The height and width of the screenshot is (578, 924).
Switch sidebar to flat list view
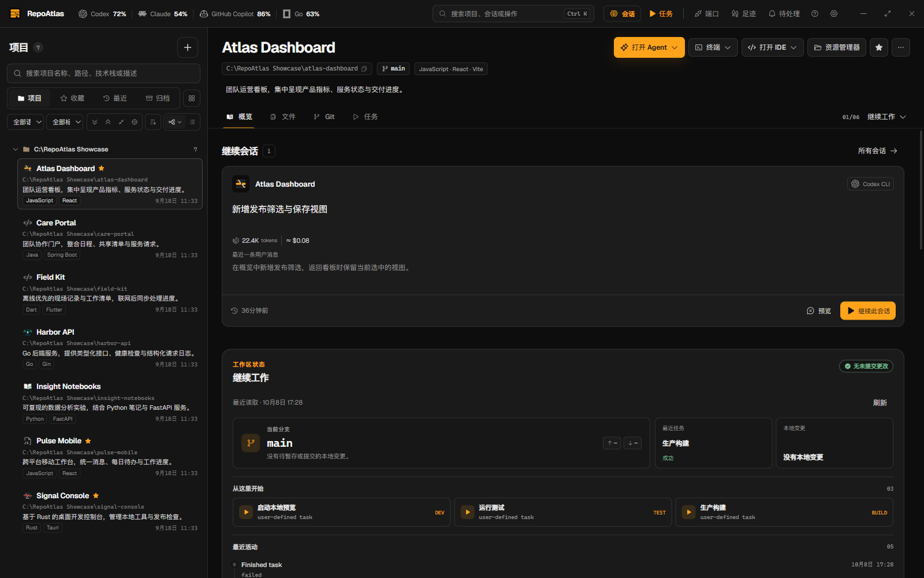(192, 122)
